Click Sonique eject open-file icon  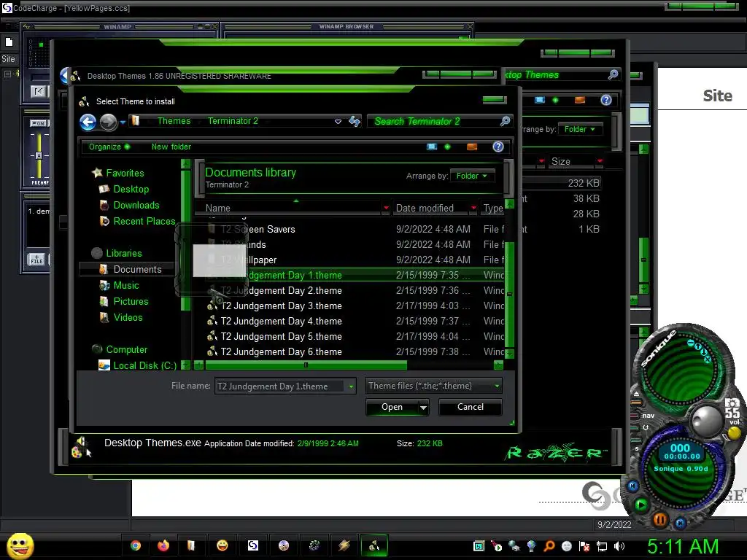tap(636, 394)
